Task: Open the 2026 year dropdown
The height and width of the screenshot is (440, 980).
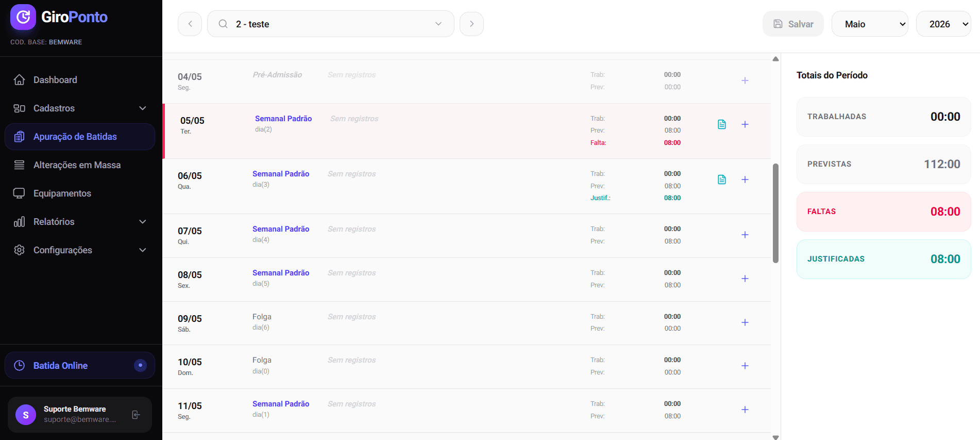Action: coord(943,24)
